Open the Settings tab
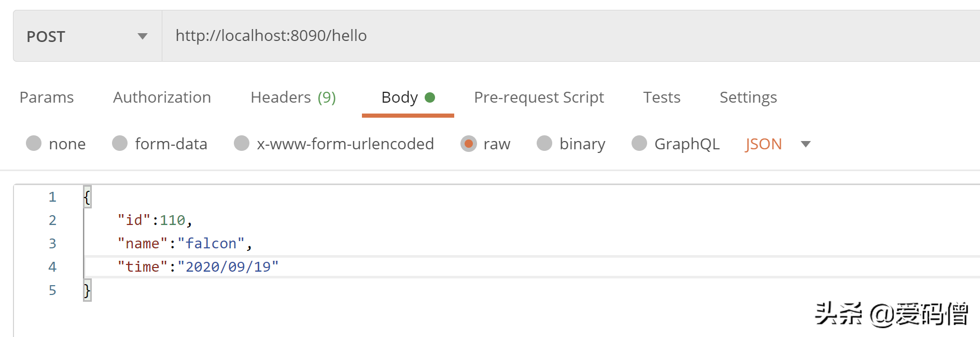 (x=748, y=97)
